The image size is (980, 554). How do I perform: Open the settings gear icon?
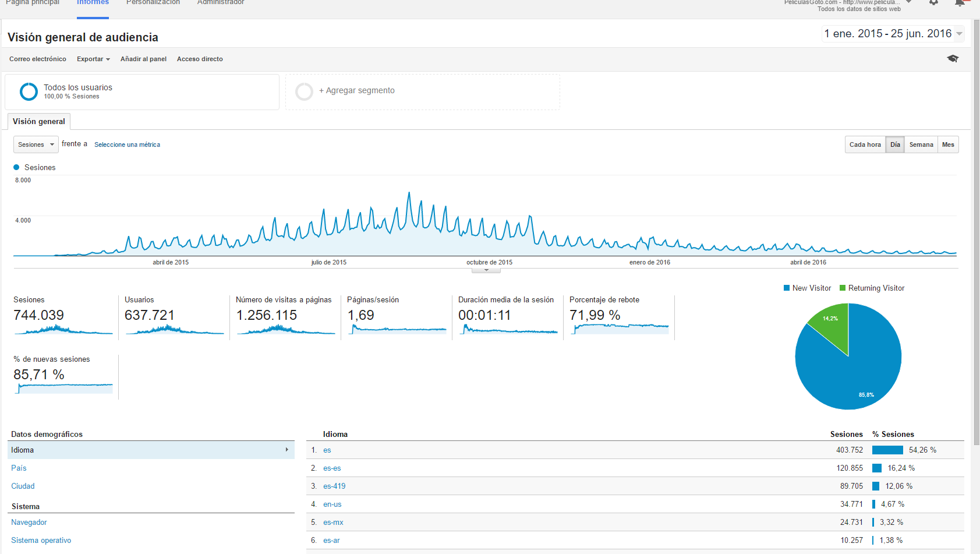(x=933, y=2)
